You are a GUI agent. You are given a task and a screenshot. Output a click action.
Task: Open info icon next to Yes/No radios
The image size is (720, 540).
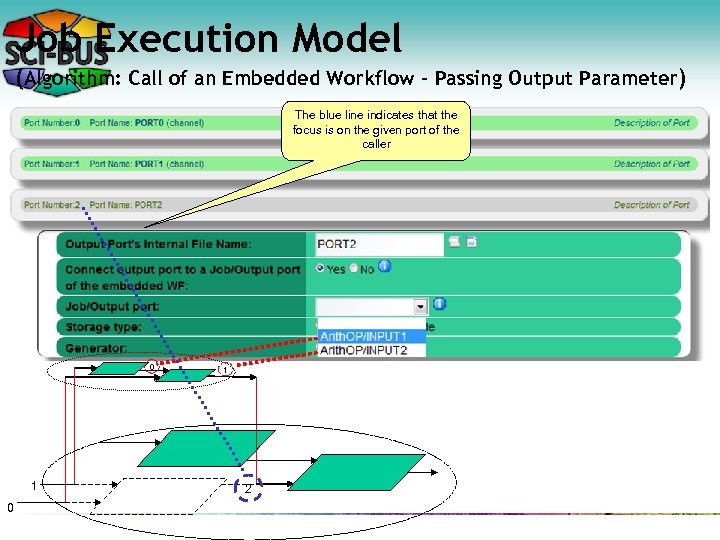pyautogui.click(x=384, y=266)
